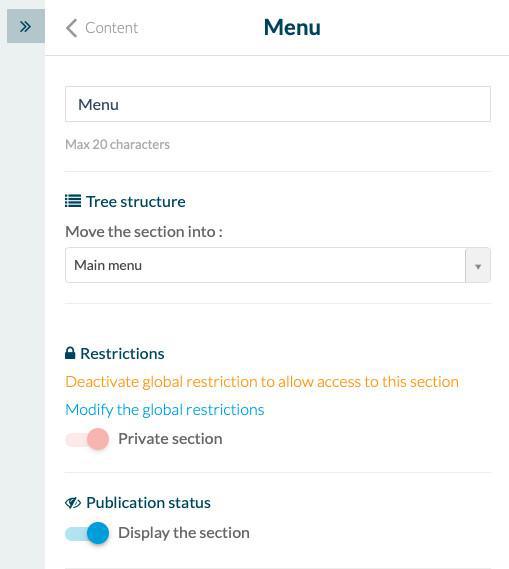
Task: Click the Display the section label
Action: 184,533
